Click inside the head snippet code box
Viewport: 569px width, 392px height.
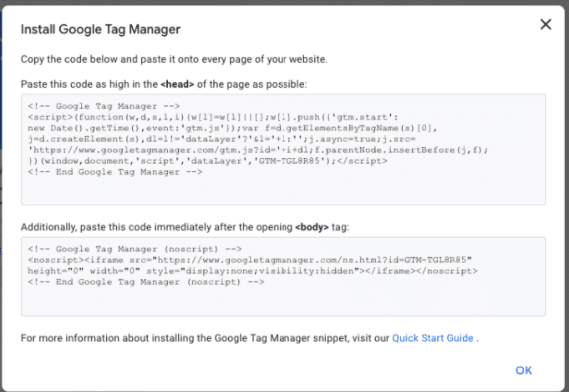coord(284,150)
